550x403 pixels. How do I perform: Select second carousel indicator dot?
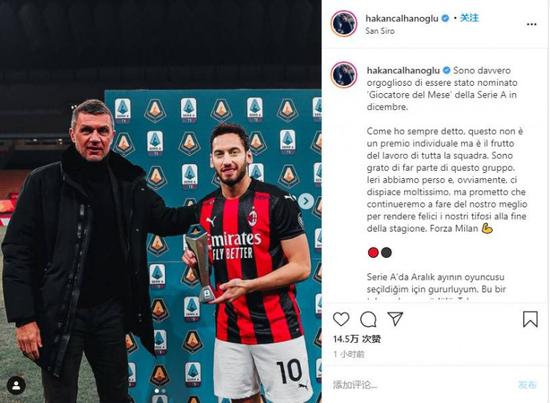tap(163, 391)
